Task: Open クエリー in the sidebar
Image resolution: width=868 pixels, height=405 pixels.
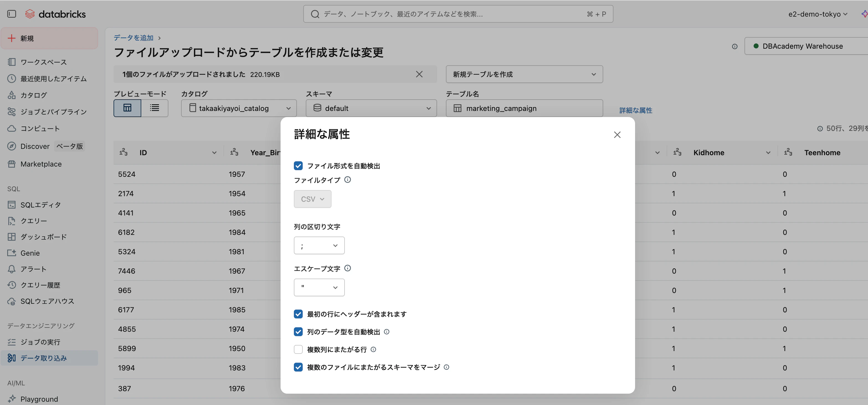Action: click(x=49, y=221)
